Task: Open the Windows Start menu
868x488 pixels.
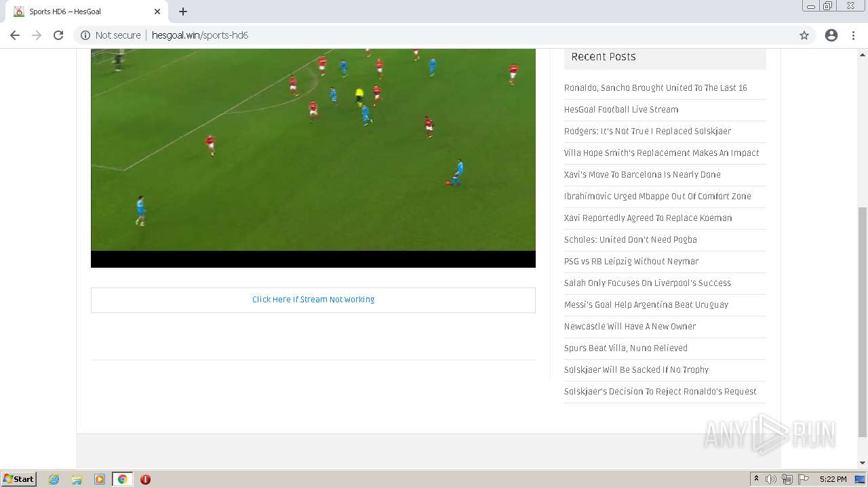Action: click(x=19, y=479)
